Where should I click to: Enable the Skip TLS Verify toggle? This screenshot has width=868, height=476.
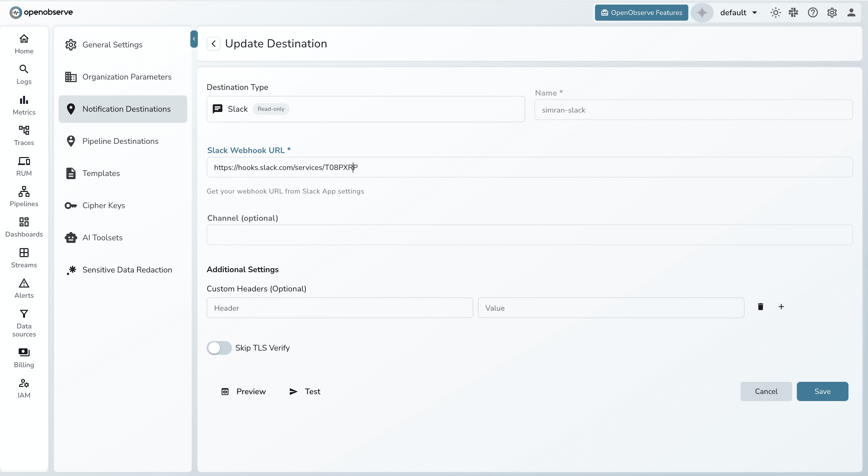tap(219, 348)
